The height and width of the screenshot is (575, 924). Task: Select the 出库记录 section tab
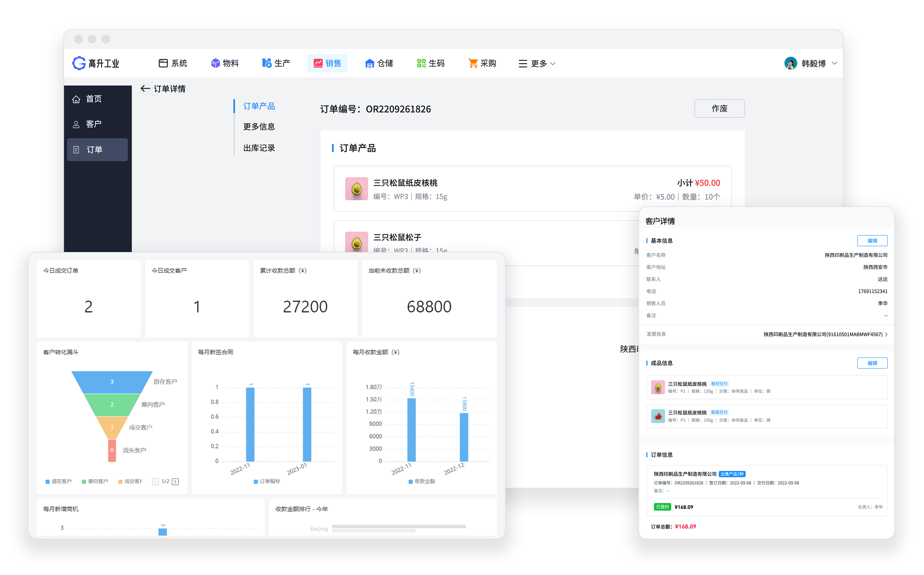(x=259, y=148)
